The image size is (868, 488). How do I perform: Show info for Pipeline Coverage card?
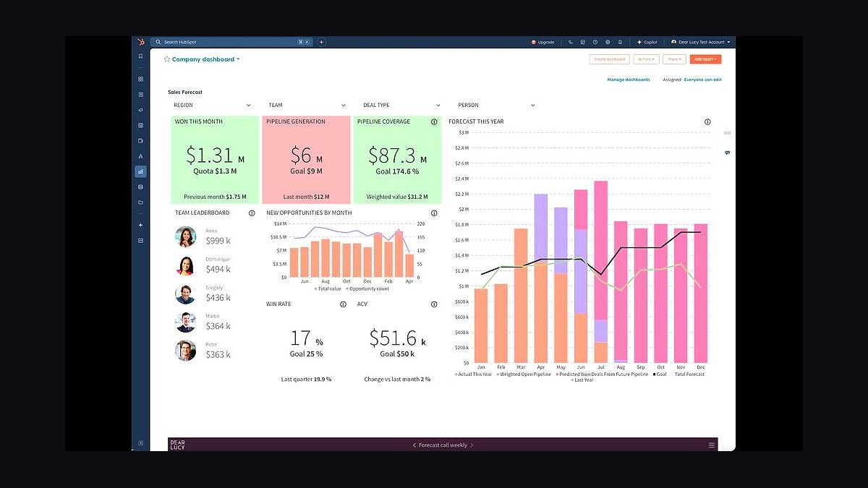(434, 122)
